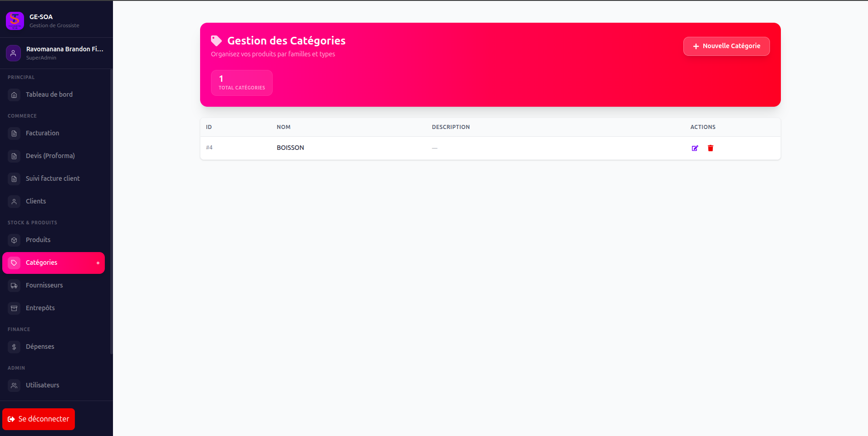This screenshot has width=868, height=436.
Task: Click the #4 ID cell
Action: click(209, 148)
